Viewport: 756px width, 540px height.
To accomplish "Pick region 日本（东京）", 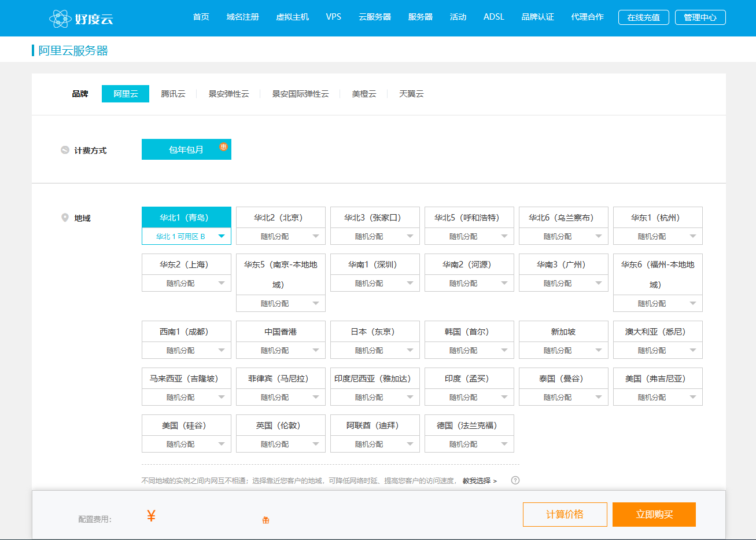I will tap(375, 332).
